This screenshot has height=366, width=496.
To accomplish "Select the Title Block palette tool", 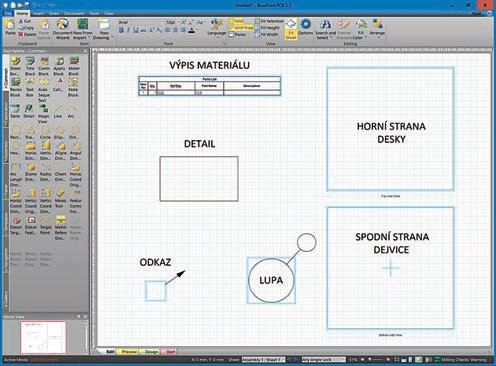I will (x=30, y=66).
